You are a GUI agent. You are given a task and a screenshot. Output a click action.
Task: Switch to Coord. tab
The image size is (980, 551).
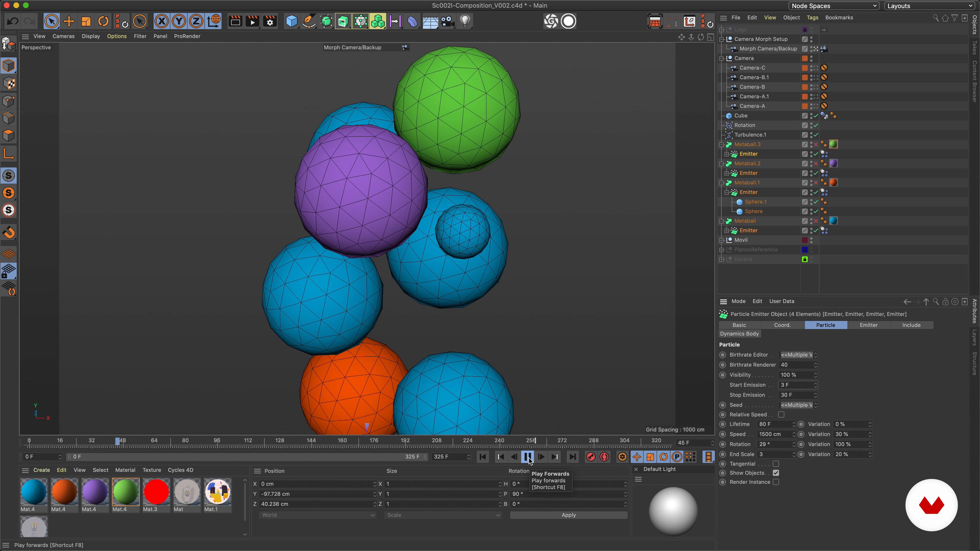tap(782, 325)
